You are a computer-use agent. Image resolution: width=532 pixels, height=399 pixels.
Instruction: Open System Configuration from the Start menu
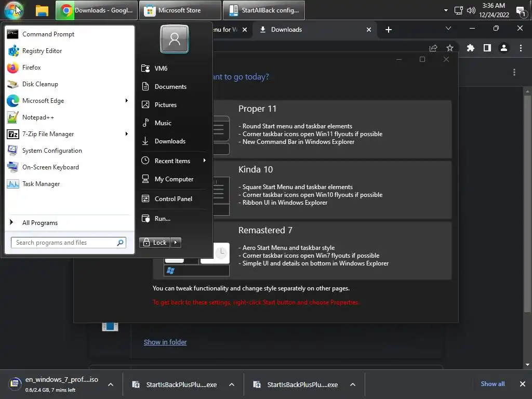(x=69, y=151)
